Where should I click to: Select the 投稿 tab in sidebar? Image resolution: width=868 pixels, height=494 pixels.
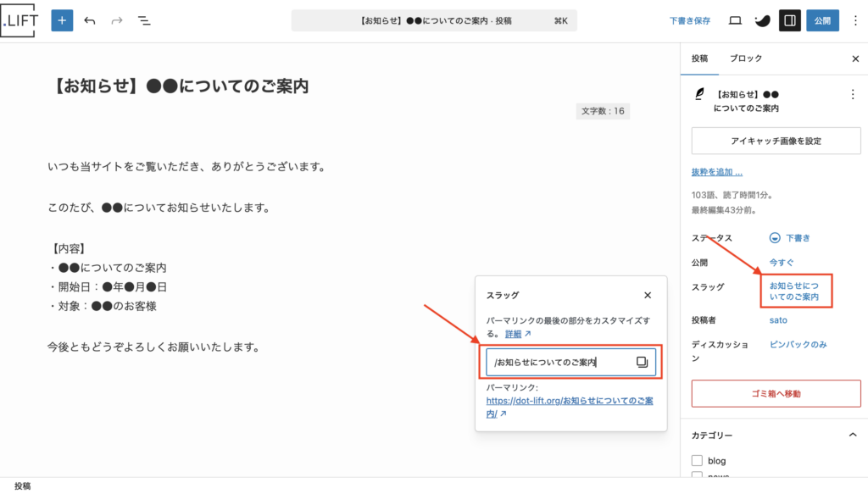tap(699, 58)
